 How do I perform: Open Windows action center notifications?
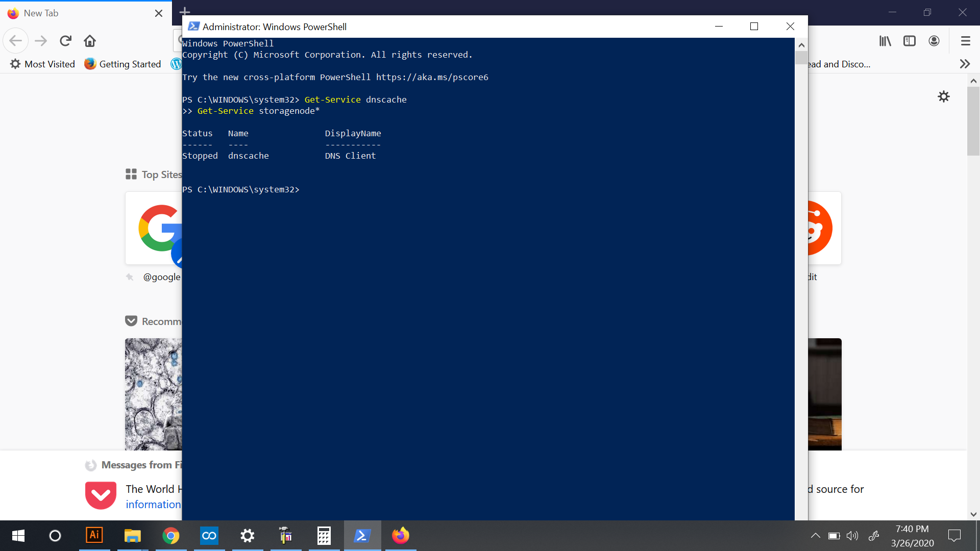(954, 536)
